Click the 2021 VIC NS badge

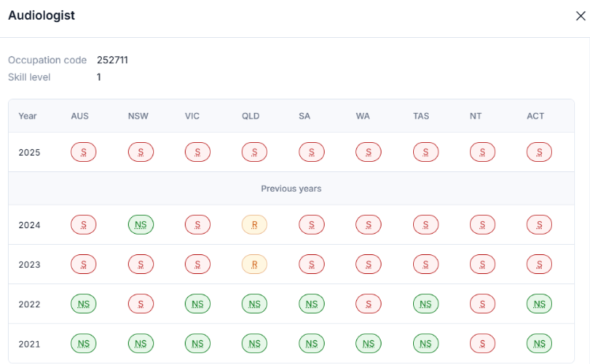point(197,343)
